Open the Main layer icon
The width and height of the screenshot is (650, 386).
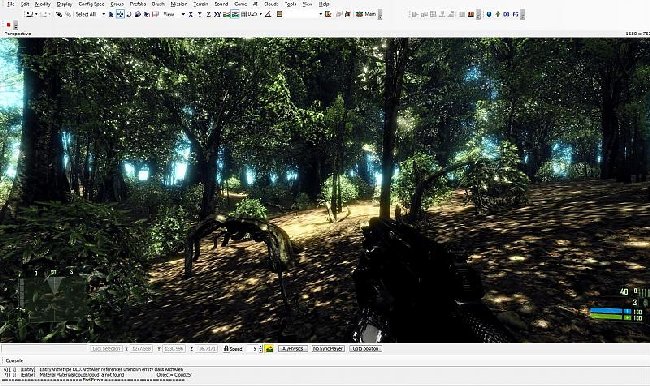[359, 15]
